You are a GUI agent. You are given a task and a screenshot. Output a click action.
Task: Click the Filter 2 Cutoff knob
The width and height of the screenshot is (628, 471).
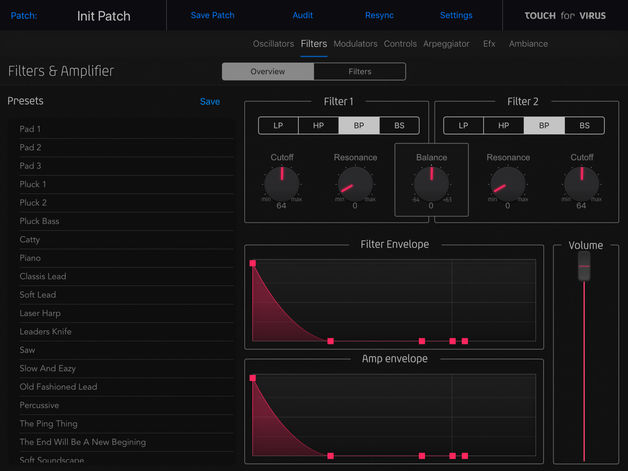click(582, 184)
